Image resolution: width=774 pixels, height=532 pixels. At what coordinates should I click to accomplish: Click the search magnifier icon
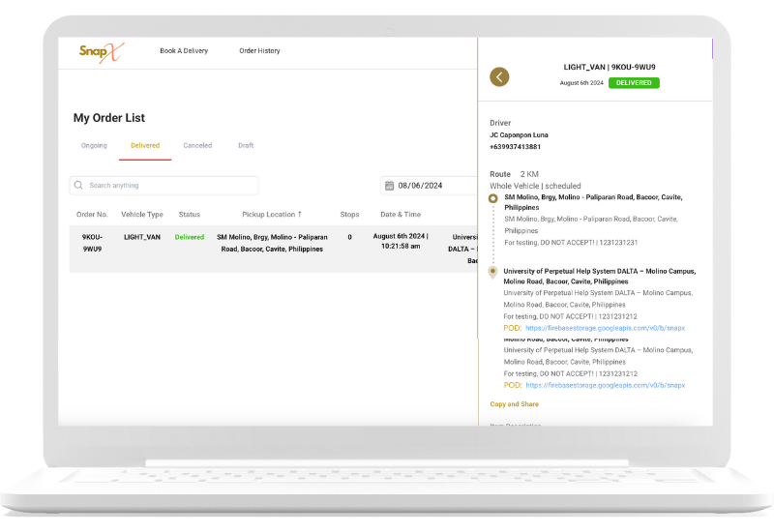[x=78, y=186]
